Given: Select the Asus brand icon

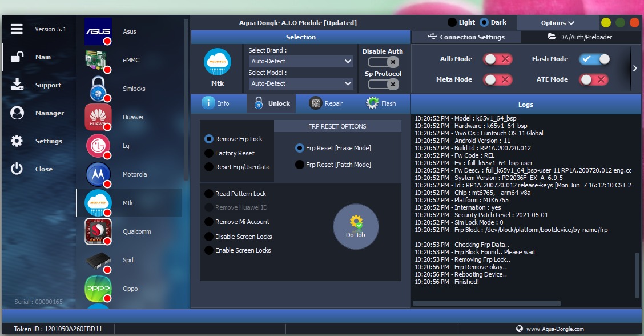Looking at the screenshot, I should pos(98,31).
